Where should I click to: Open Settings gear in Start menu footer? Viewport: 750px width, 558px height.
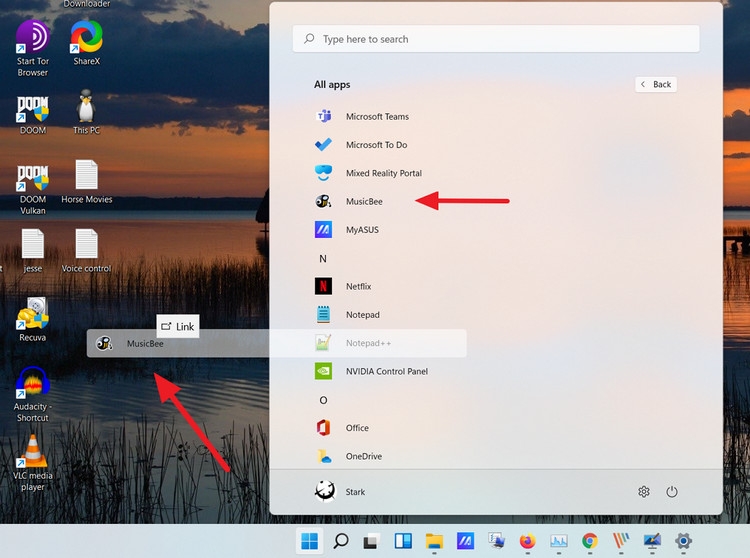point(644,492)
